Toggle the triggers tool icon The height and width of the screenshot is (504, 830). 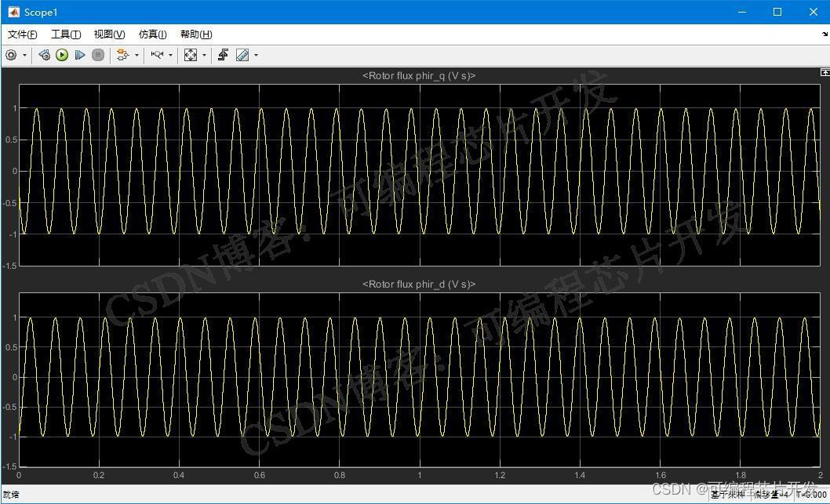[223, 55]
